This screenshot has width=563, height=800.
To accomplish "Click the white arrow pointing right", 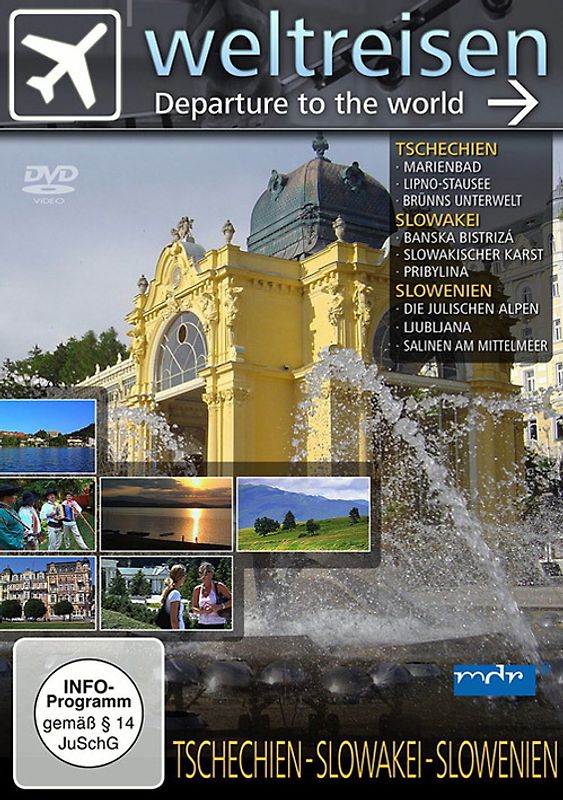I will click(x=512, y=102).
